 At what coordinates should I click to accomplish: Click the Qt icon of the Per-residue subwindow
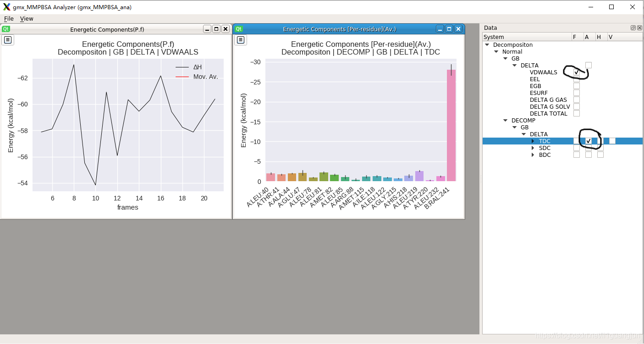[x=238, y=29]
